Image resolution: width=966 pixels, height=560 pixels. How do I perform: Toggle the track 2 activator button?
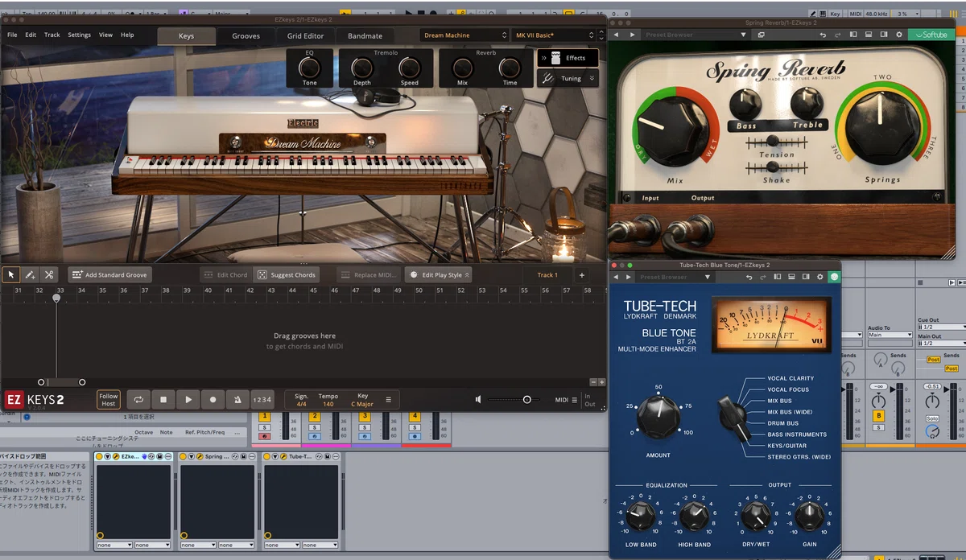[315, 416]
